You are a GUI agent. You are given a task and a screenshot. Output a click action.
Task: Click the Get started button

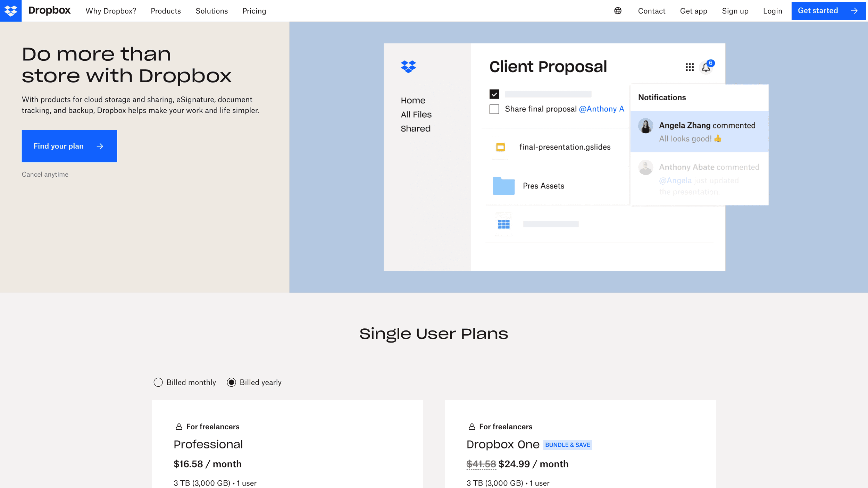pyautogui.click(x=828, y=10)
